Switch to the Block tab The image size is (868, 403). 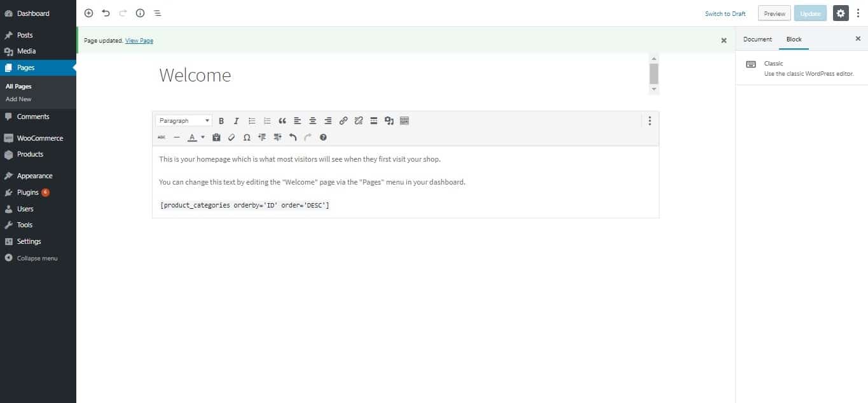pos(794,39)
